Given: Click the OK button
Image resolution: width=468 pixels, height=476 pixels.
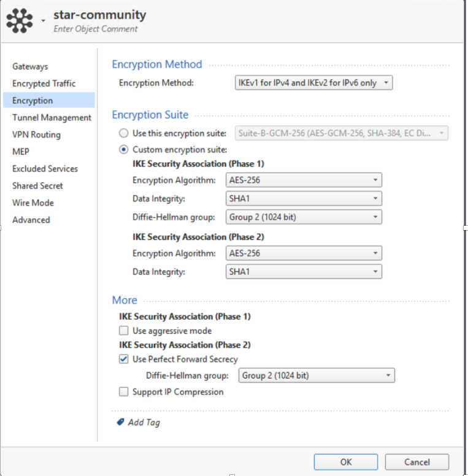Looking at the screenshot, I should tap(346, 462).
